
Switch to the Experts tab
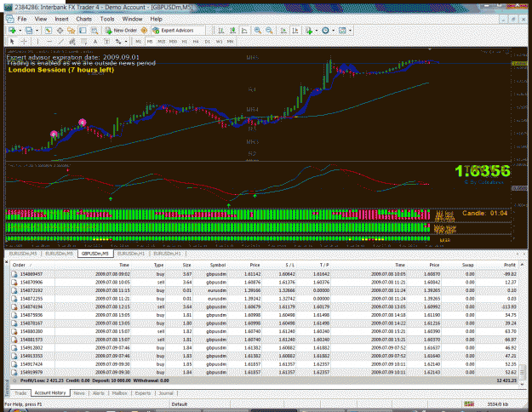[x=143, y=393]
